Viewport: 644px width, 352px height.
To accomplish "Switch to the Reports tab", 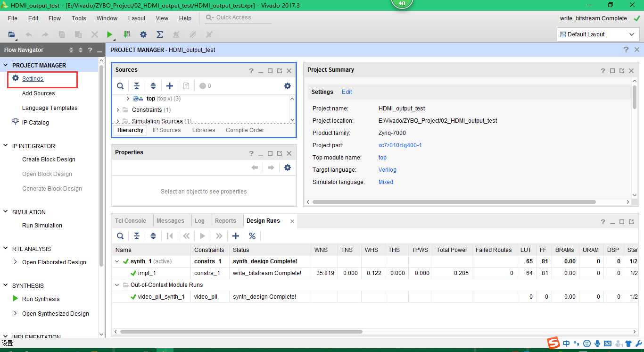I will (x=225, y=220).
